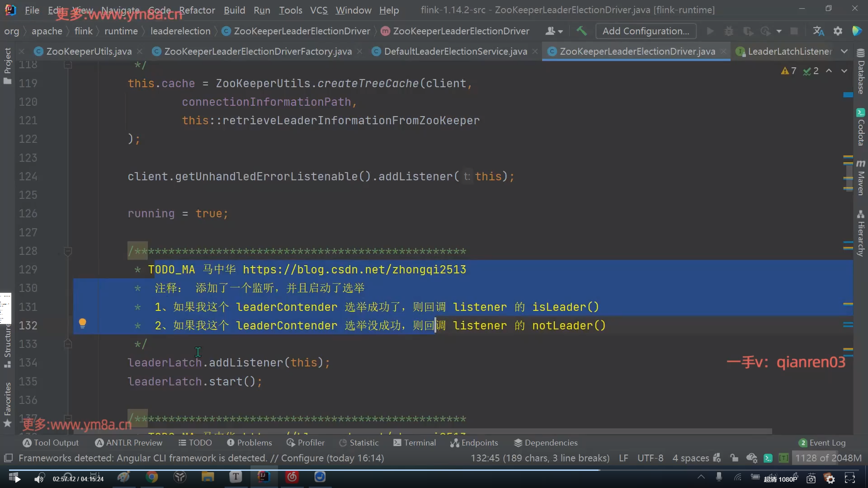Collapse the comment block at line 128

point(68,251)
